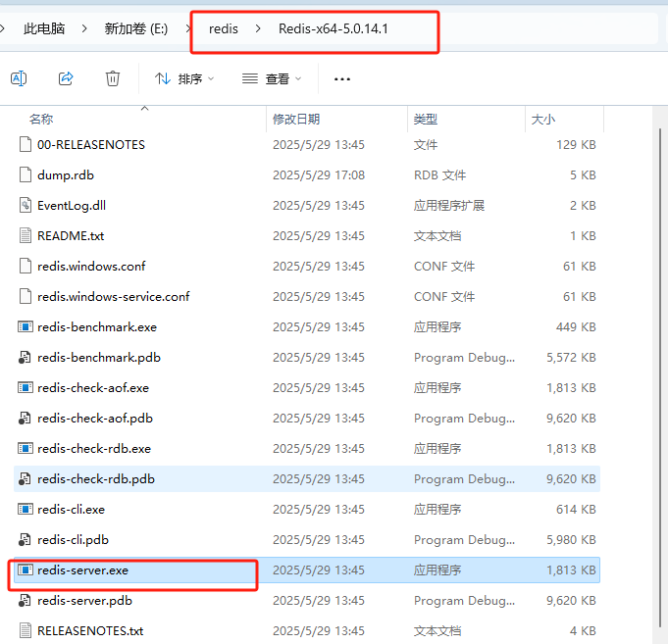Select redis-check-aof.exe application icon

[x=26, y=388]
